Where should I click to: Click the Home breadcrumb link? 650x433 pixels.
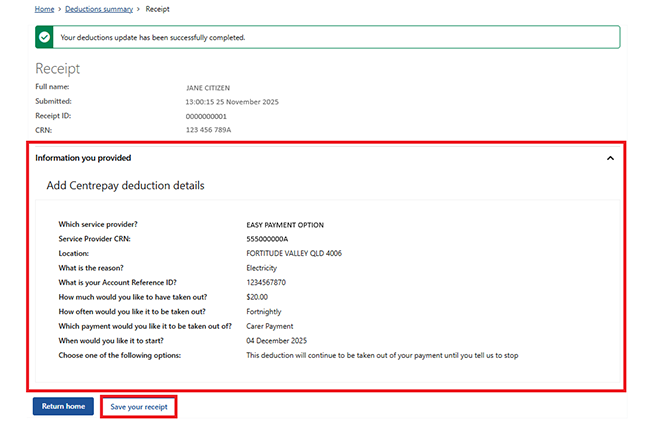click(44, 9)
